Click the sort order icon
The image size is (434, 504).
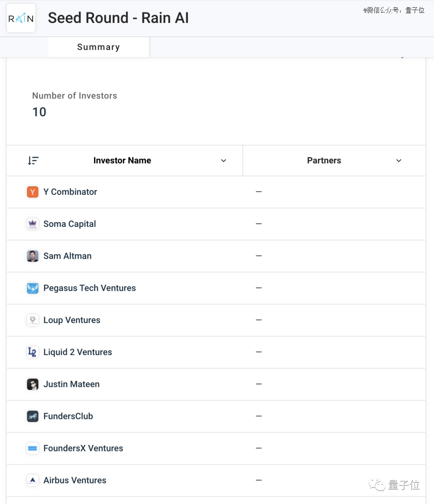click(x=33, y=161)
